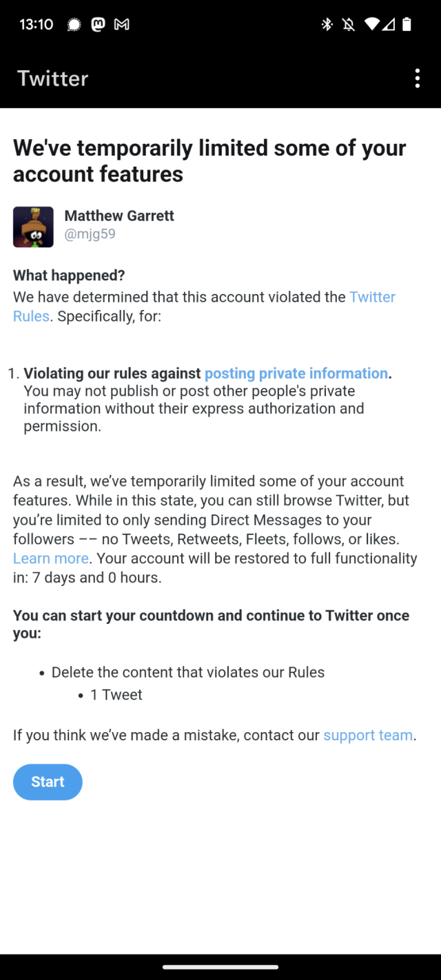Open the Twitter overflow menu

click(417, 79)
